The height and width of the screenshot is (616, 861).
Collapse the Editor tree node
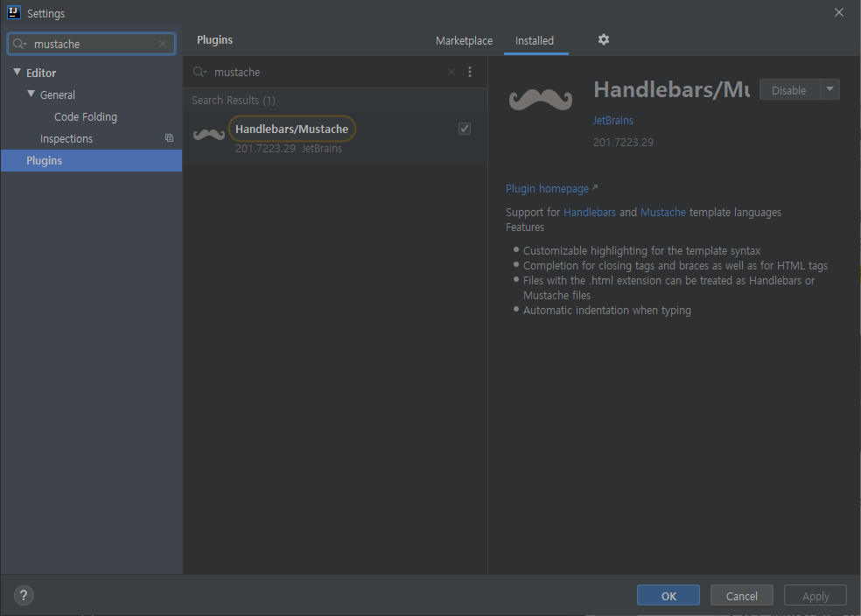17,72
